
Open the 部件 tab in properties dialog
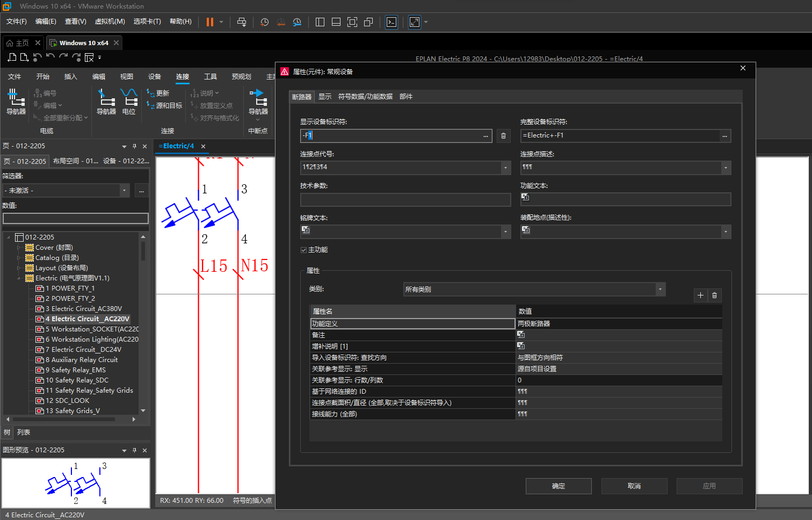point(406,97)
